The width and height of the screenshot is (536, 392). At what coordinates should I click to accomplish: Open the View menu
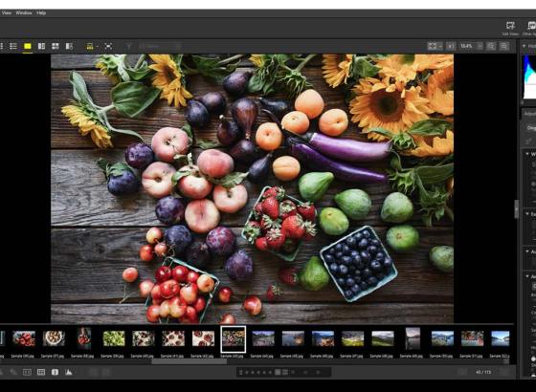click(7, 13)
